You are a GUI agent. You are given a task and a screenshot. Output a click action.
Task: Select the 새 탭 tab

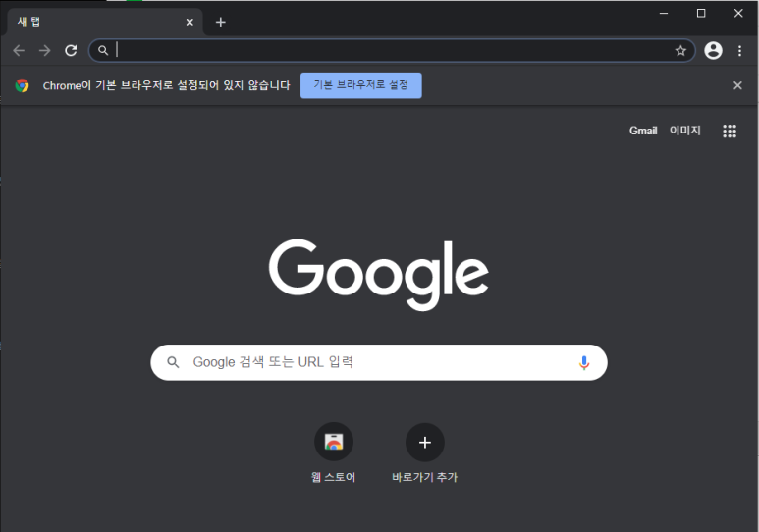click(x=104, y=22)
